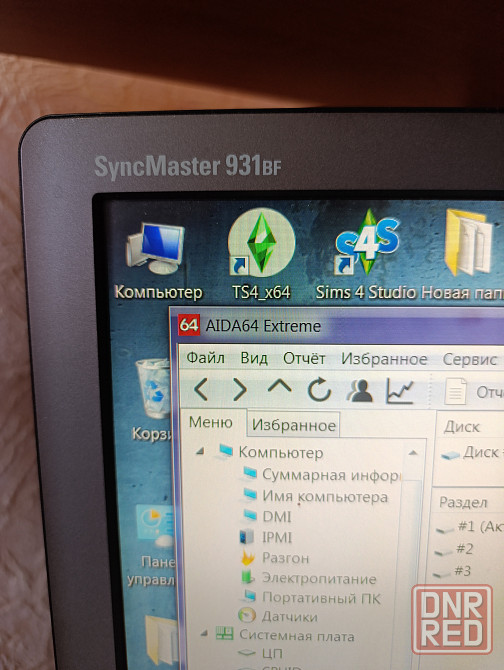This screenshot has width=504, height=670.
Task: Click the report page icon next to Отчёт
Action: pyautogui.click(x=455, y=391)
